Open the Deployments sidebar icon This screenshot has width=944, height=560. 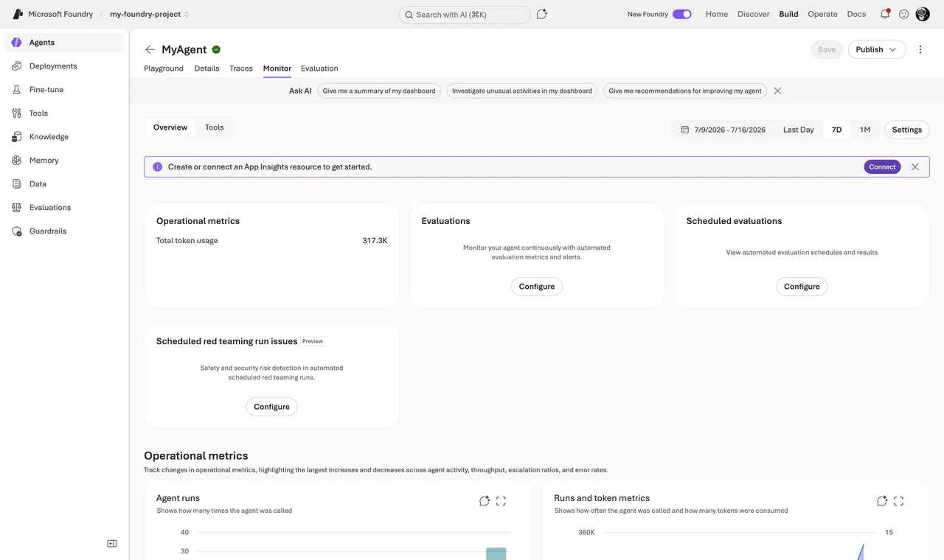[16, 66]
